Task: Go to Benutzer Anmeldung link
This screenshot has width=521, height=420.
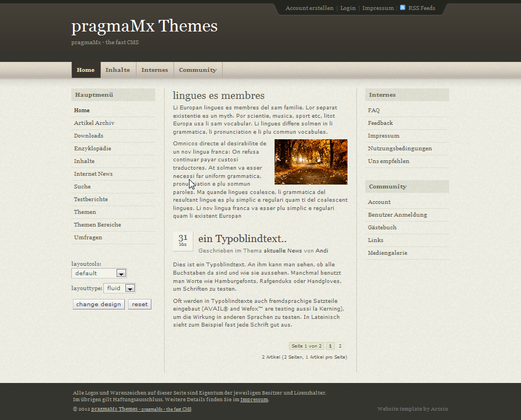Action: [398, 214]
